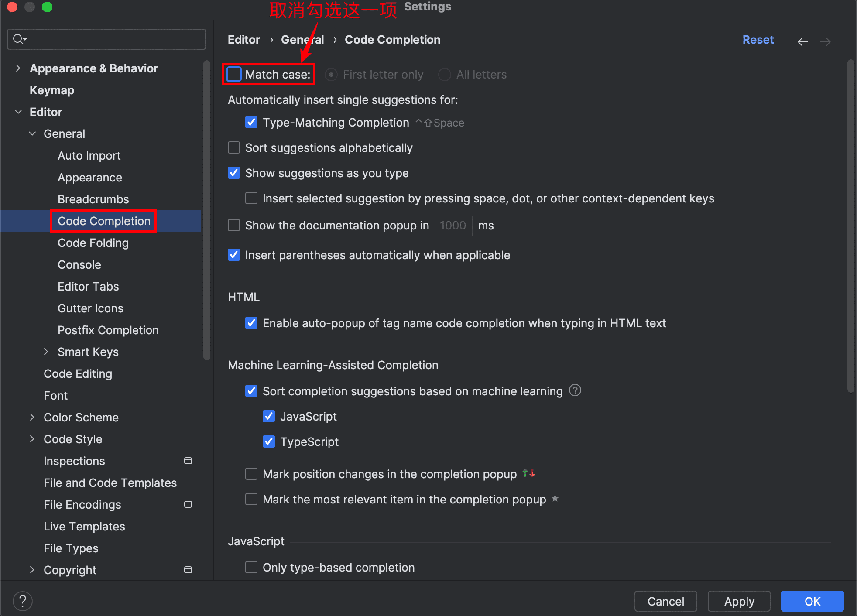The height and width of the screenshot is (616, 857).
Task: Click help icon next to machine learning sorting
Action: (575, 390)
